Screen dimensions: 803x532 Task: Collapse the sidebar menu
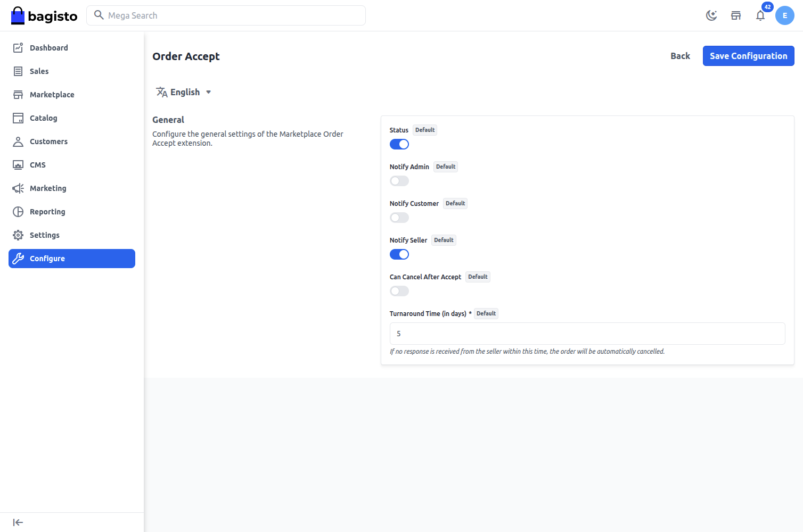pyautogui.click(x=18, y=522)
